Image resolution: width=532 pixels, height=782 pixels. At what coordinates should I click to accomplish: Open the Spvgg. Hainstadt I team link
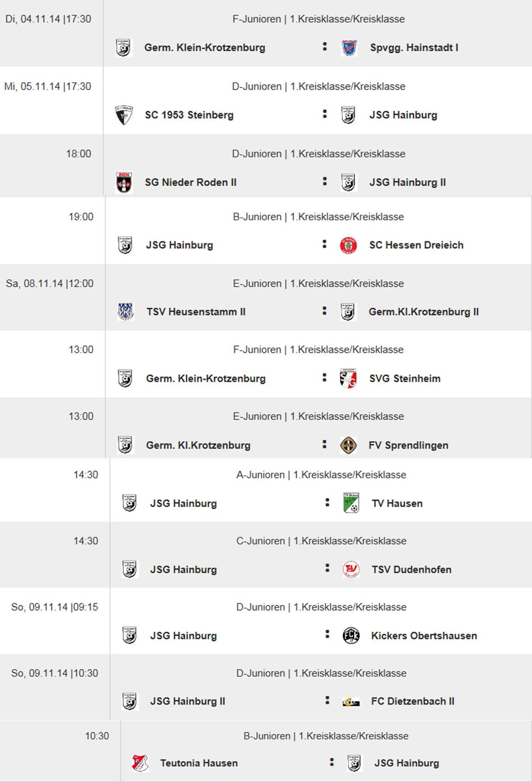click(x=414, y=48)
